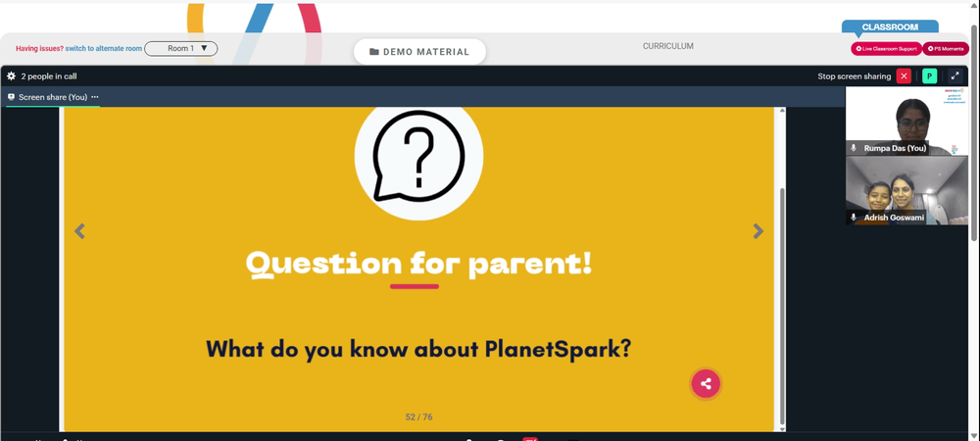Click the slide scrollbar up arrow

point(781,111)
